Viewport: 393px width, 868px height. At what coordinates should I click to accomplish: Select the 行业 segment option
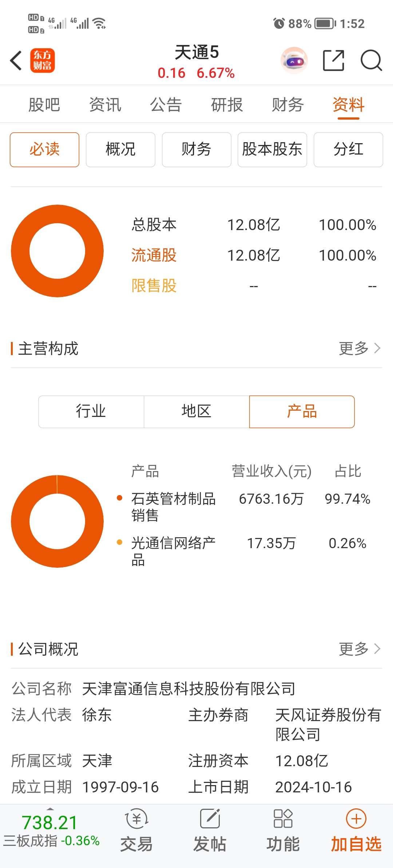pos(91,412)
